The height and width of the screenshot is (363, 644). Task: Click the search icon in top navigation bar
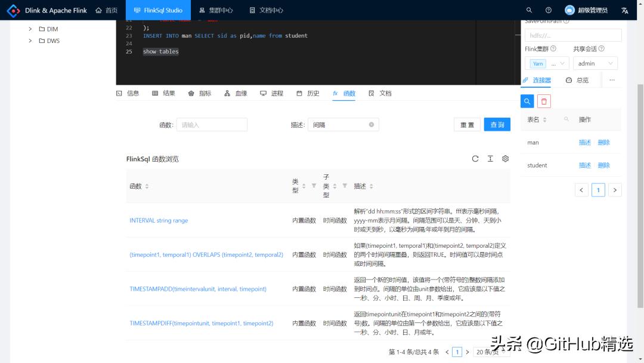(x=529, y=10)
